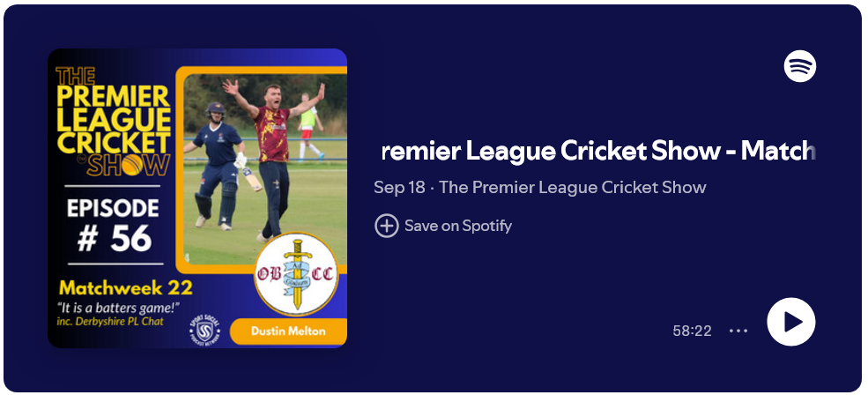Play the podcast episode
Viewport: 868px width, 395px height.
click(x=791, y=322)
